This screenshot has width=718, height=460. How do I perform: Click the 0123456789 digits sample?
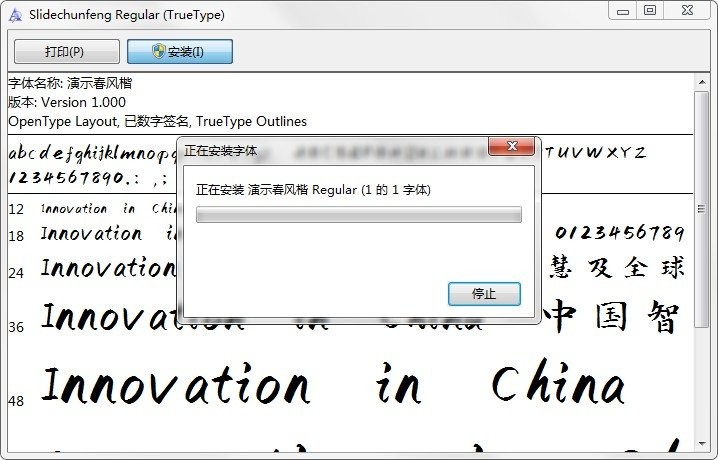[620, 233]
